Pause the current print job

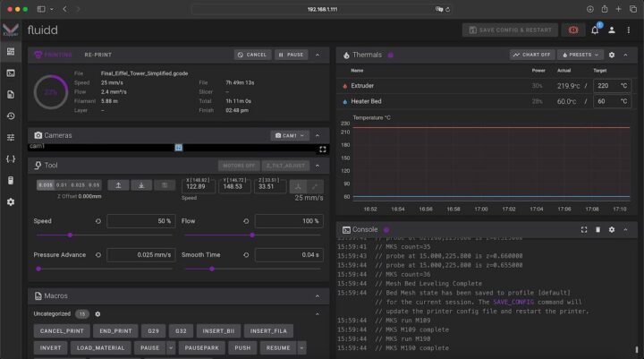(x=291, y=55)
